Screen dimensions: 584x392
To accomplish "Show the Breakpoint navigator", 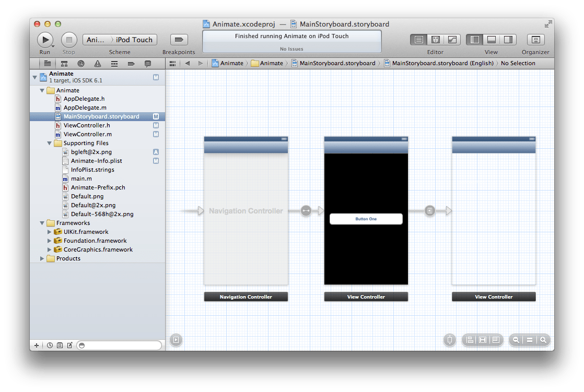I will point(131,64).
